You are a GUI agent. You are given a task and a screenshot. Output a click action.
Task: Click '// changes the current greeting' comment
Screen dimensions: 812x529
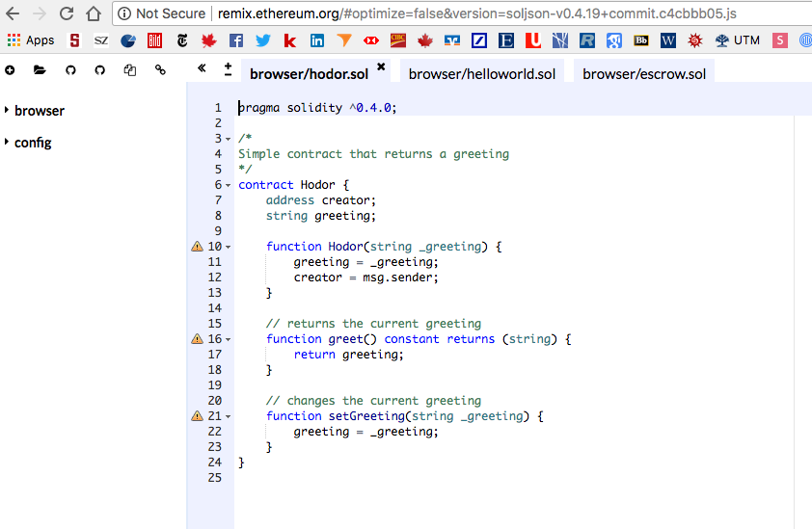click(x=373, y=401)
